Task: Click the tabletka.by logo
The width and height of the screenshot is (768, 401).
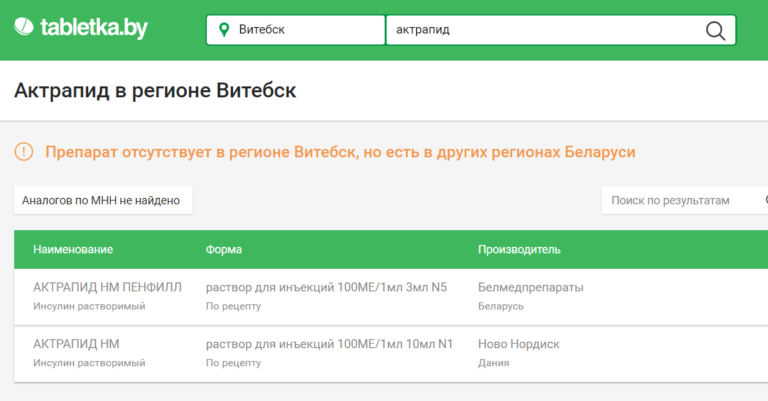Action: [81, 28]
